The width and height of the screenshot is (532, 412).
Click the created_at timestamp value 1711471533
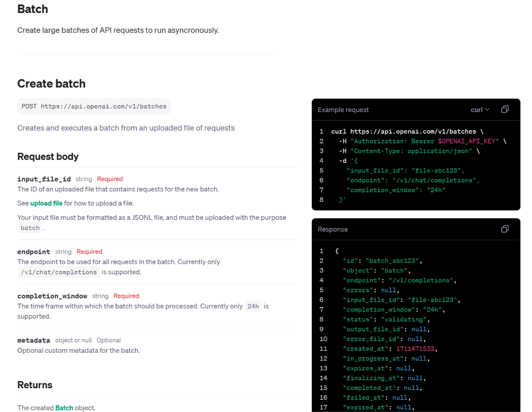[416, 349]
